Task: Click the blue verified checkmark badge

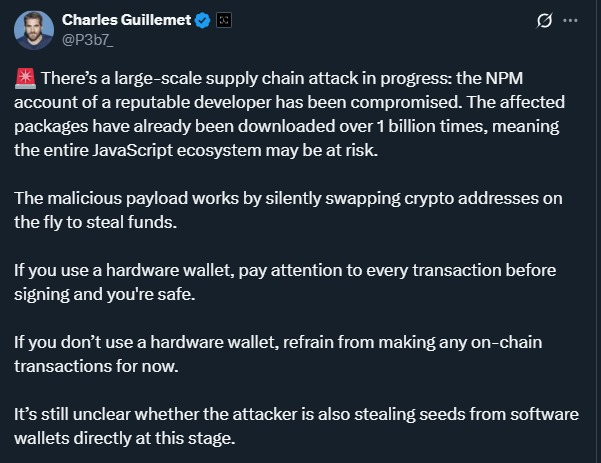Action: [x=203, y=20]
